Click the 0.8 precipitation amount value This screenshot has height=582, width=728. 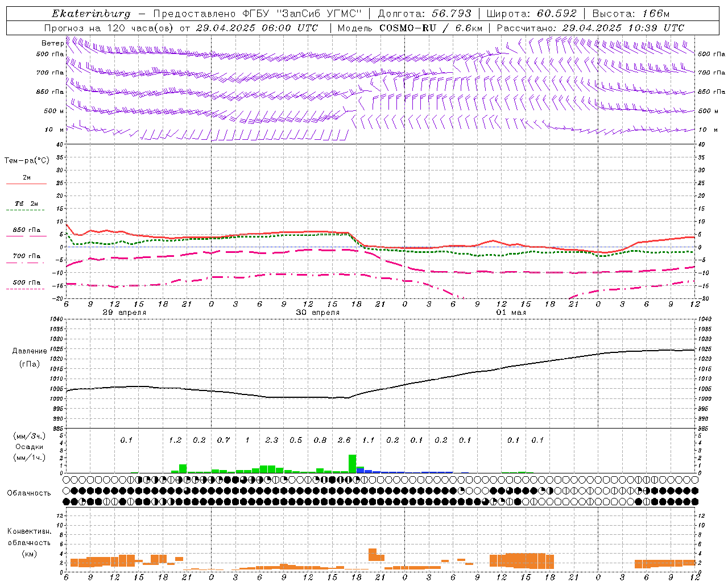coord(320,440)
